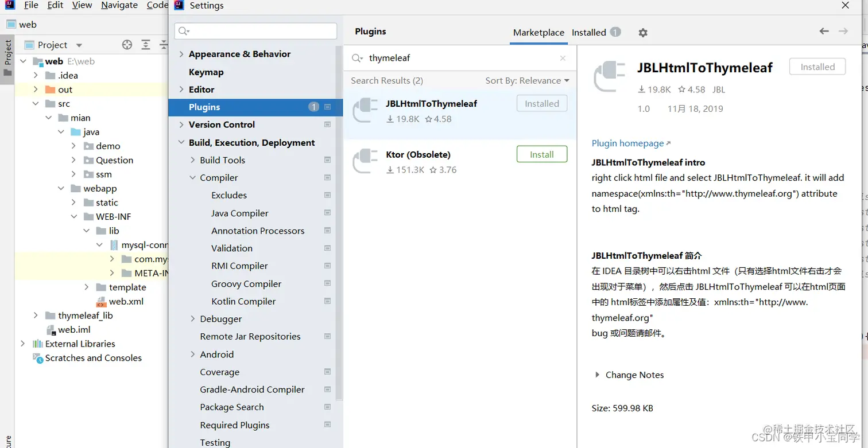
Task: Click the settings search field
Action: coord(255,31)
